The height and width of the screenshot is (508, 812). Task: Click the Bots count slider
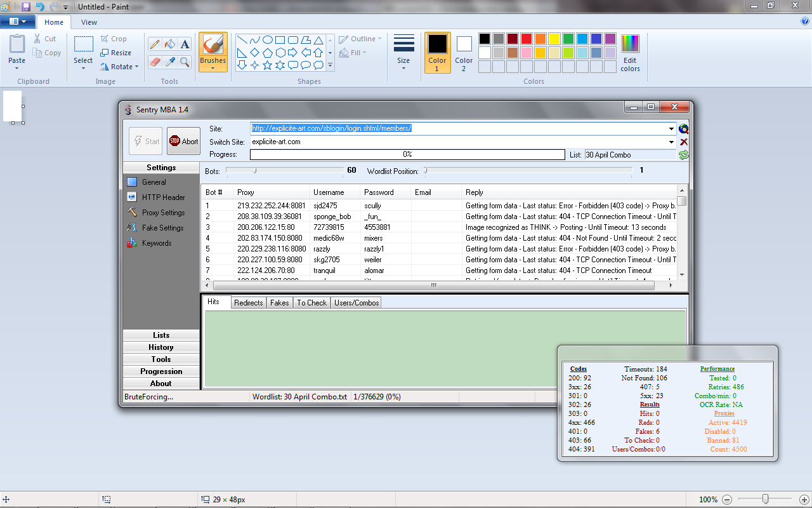(285, 170)
